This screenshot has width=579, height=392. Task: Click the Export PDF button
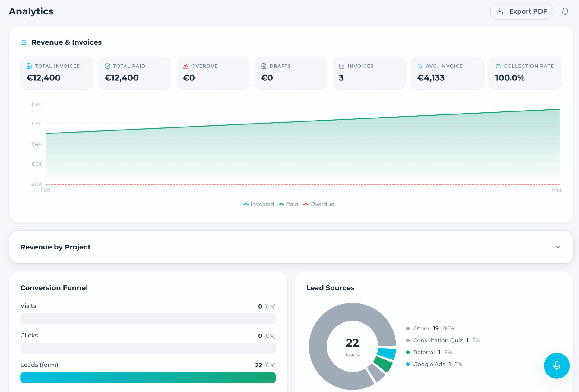[x=521, y=11]
